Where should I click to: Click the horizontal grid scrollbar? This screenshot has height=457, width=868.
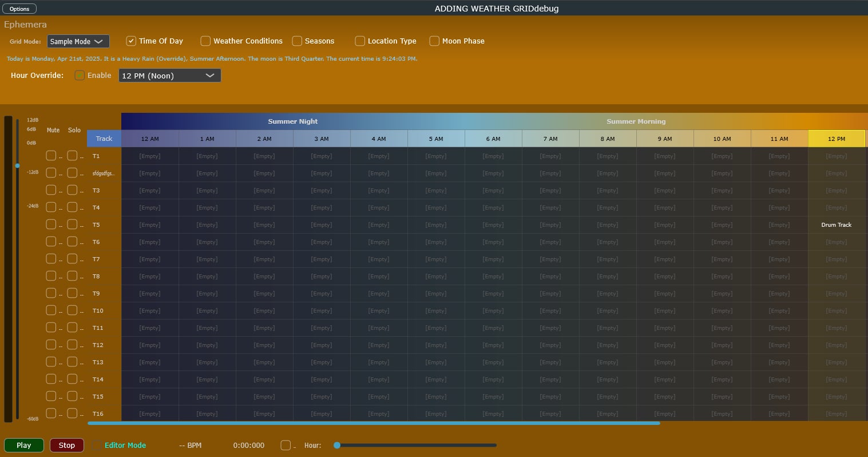[374, 423]
